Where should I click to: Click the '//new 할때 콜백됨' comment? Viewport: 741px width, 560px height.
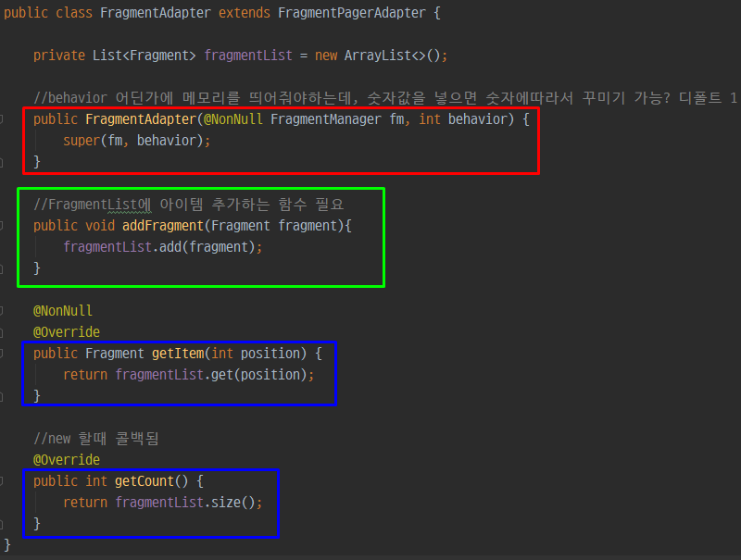(96, 439)
